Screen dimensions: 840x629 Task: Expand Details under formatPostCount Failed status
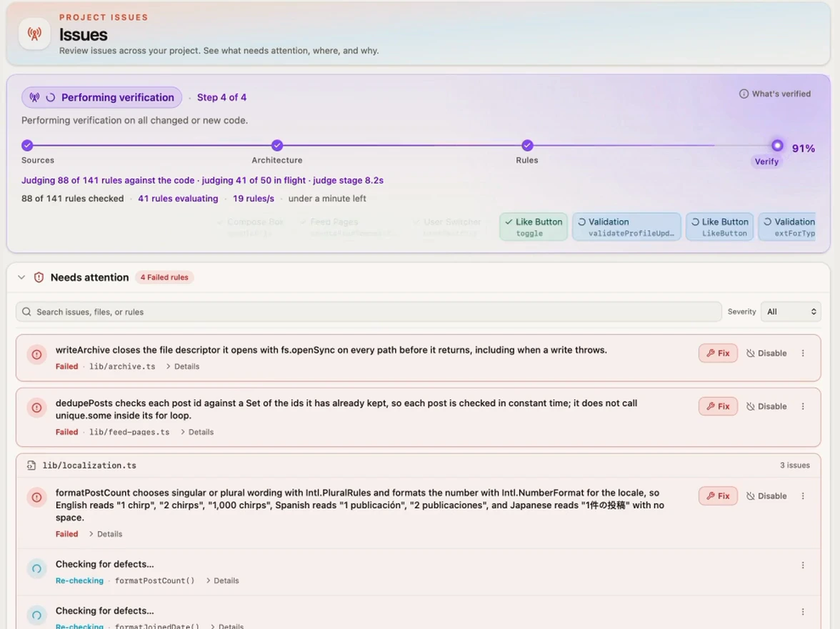click(106, 534)
